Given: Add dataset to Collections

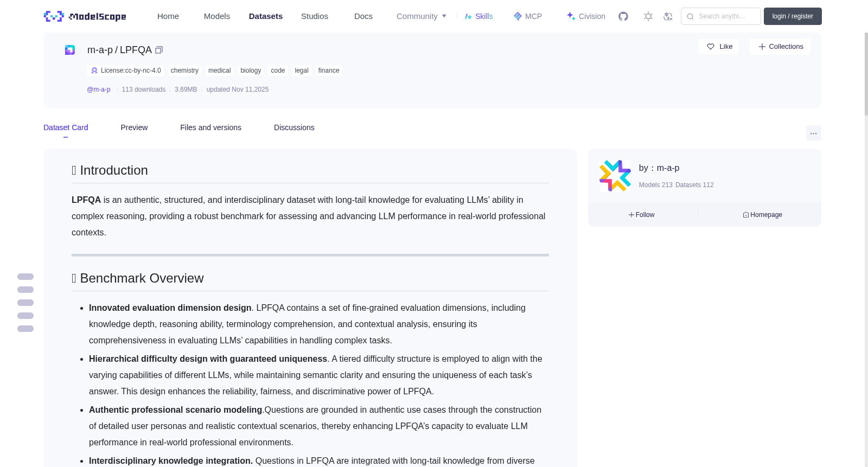Looking at the screenshot, I should coord(780,47).
